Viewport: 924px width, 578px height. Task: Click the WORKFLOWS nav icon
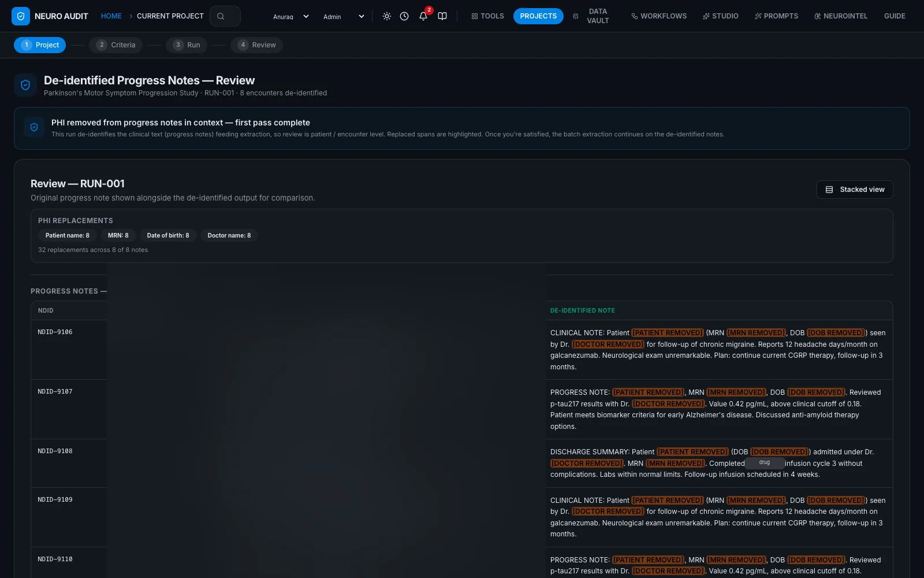(x=635, y=16)
